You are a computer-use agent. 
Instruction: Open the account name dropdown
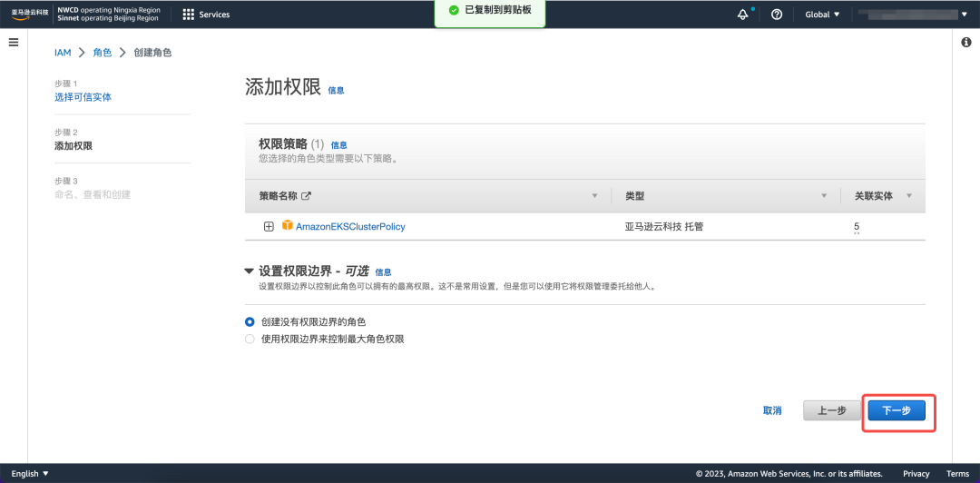tap(916, 15)
